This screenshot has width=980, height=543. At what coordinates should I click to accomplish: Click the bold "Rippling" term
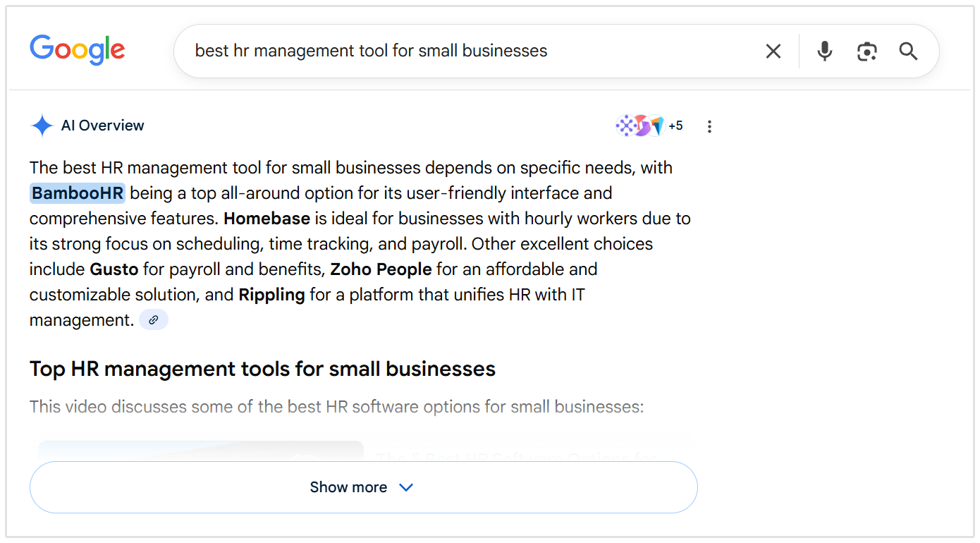tap(271, 295)
